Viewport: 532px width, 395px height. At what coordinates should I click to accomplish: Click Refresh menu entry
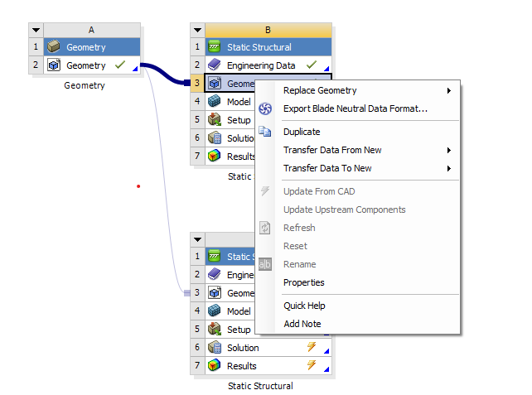point(358,228)
